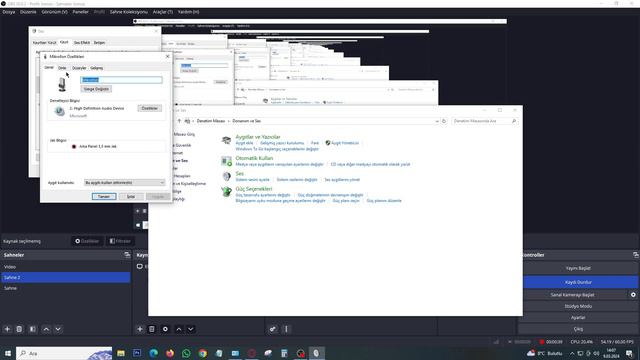This screenshot has width=640, height=360.
Task: Open WhatsApp from the taskbar
Action: [x=186, y=353]
